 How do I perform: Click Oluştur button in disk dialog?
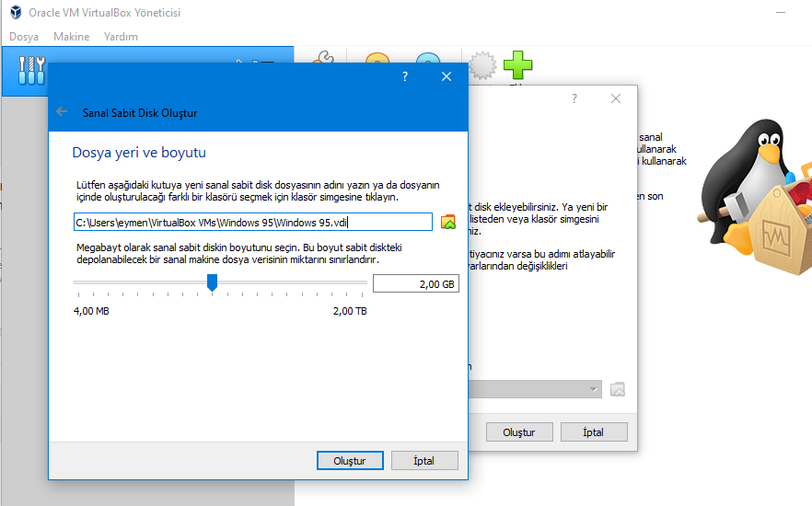350,461
